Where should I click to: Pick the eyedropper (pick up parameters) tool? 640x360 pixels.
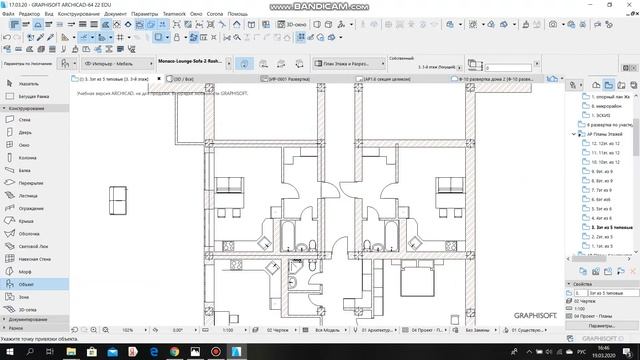(x=41, y=38)
